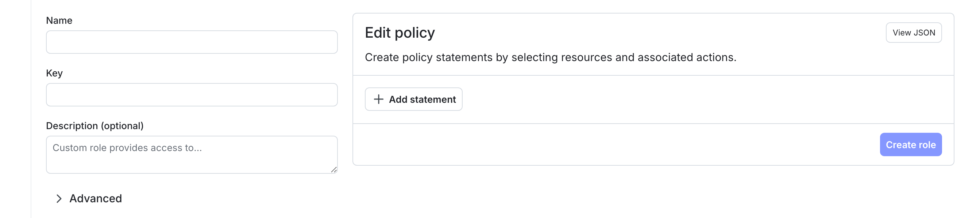Click the plus icon in Add statement
Screen dimensions: 980x218
coord(378,99)
